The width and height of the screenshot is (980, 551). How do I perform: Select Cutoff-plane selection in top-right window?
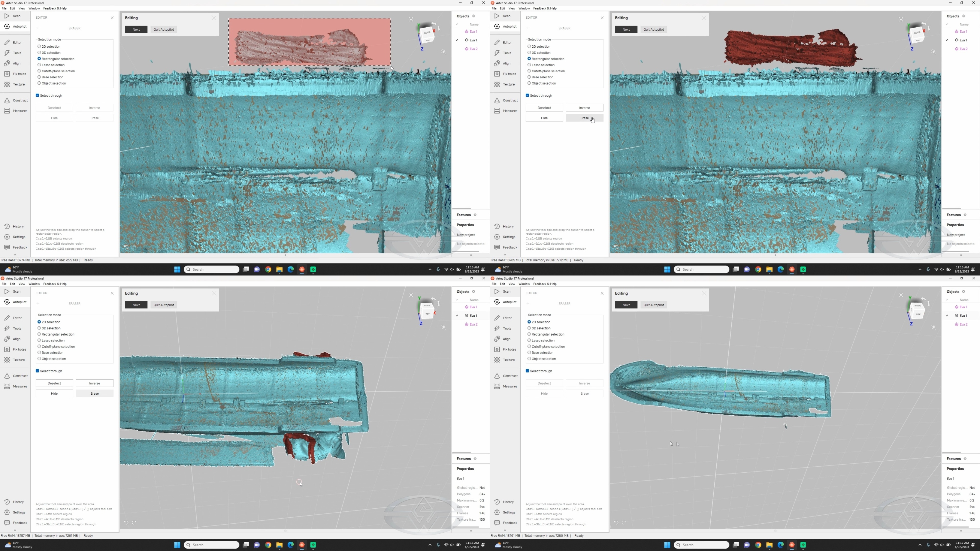point(546,71)
